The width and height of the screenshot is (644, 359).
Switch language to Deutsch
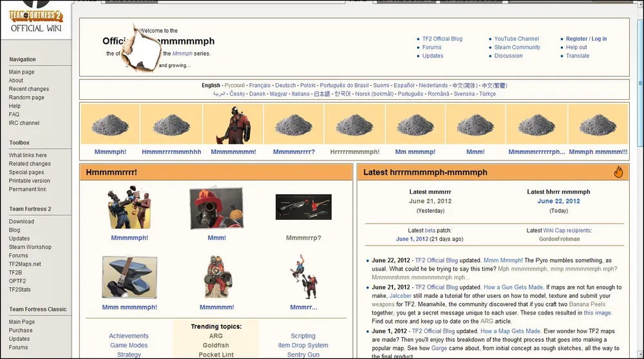click(285, 85)
